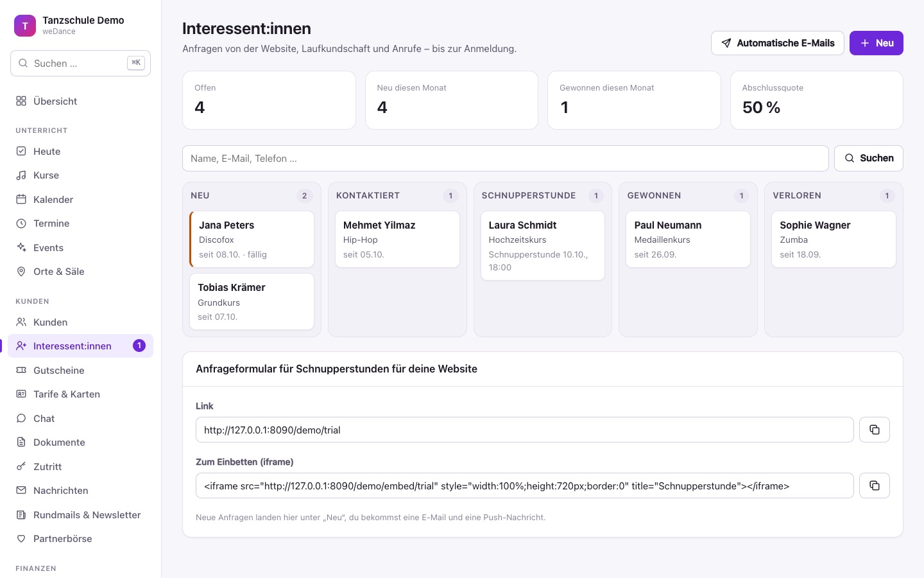This screenshot has height=578, width=924.
Task: Navigate to Kunden menu entry
Action: click(80, 322)
